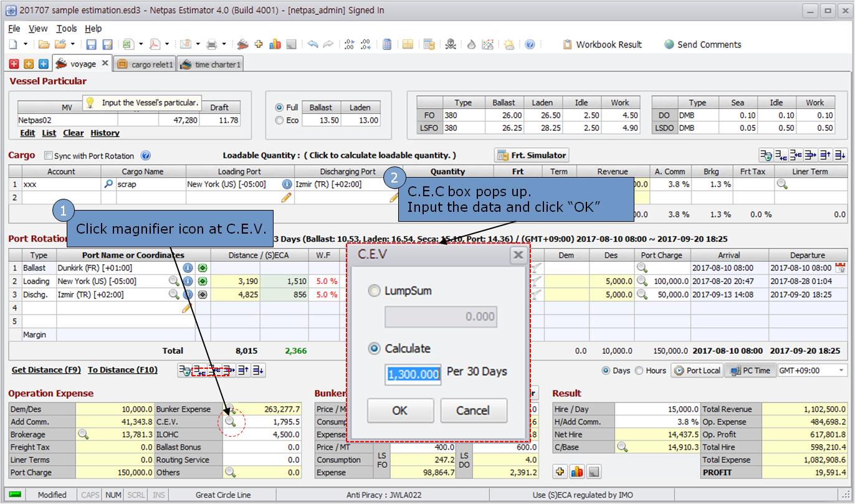Save the estimation using the floppy disk icon
Viewport: 855px width, 504px height.
coord(91,44)
